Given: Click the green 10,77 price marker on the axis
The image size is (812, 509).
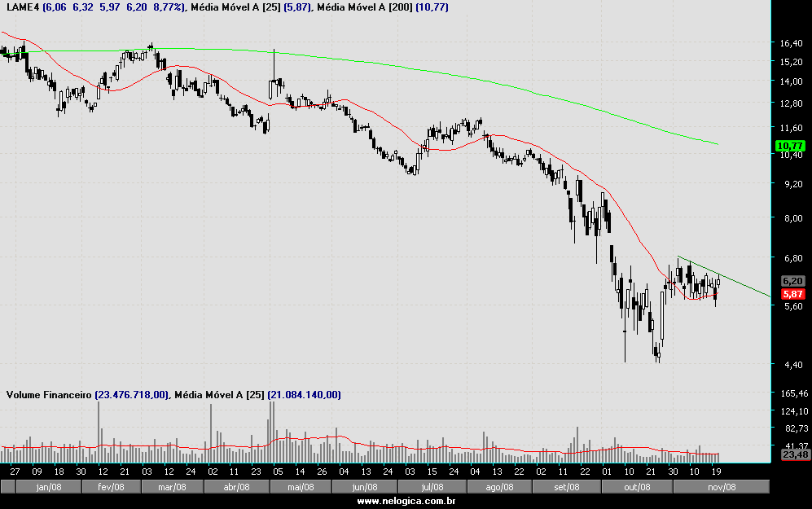Looking at the screenshot, I should tap(791, 146).
